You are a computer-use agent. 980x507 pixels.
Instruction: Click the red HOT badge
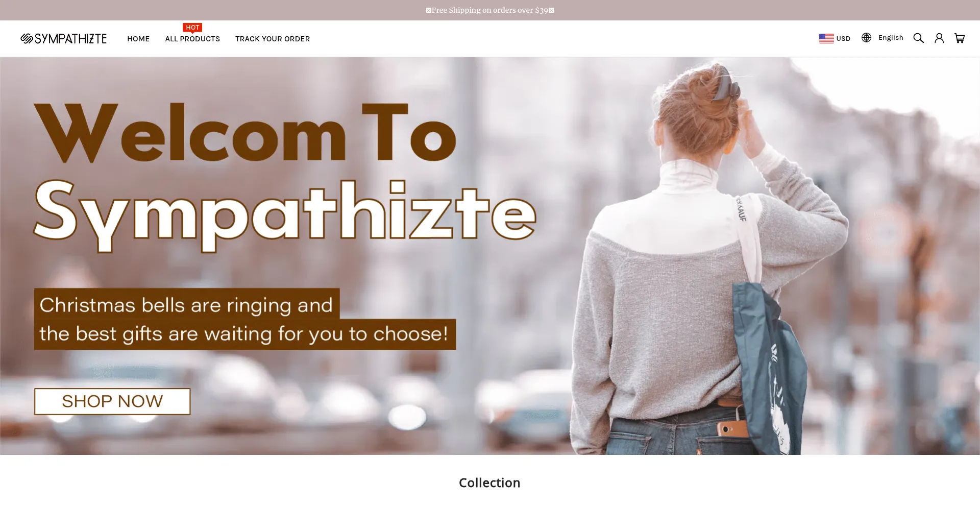click(x=192, y=28)
